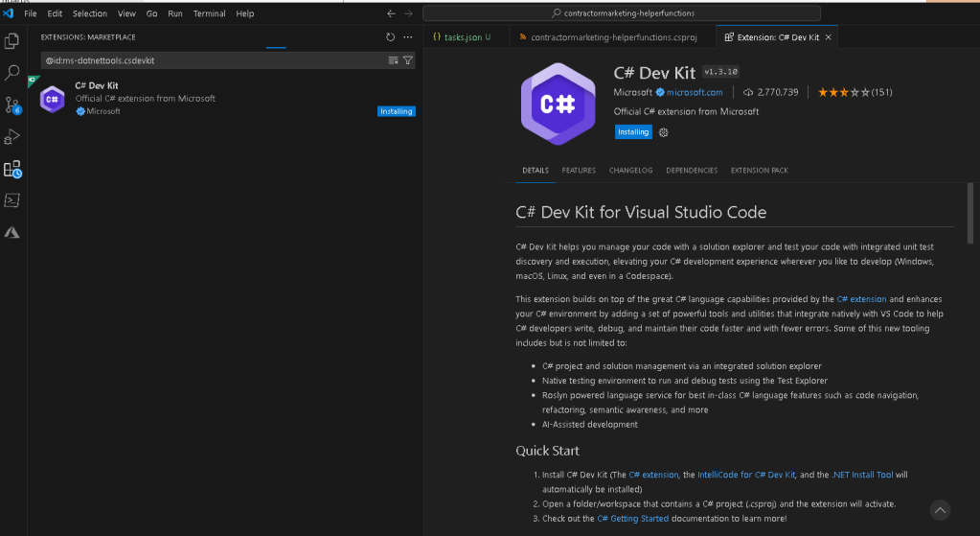The height and width of the screenshot is (536, 980).
Task: Click the C# Dev Kit large logo
Action: point(558,104)
